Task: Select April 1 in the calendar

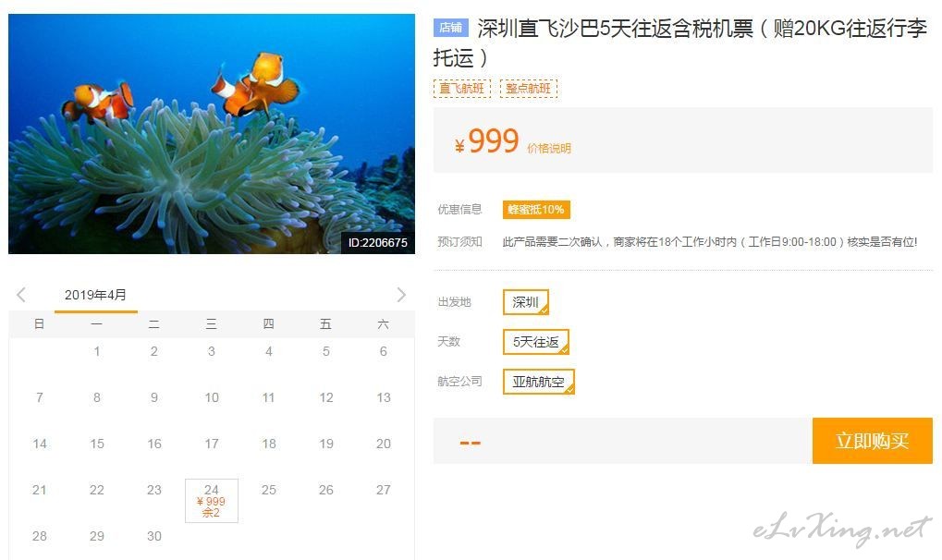Action: pyautogui.click(x=97, y=351)
